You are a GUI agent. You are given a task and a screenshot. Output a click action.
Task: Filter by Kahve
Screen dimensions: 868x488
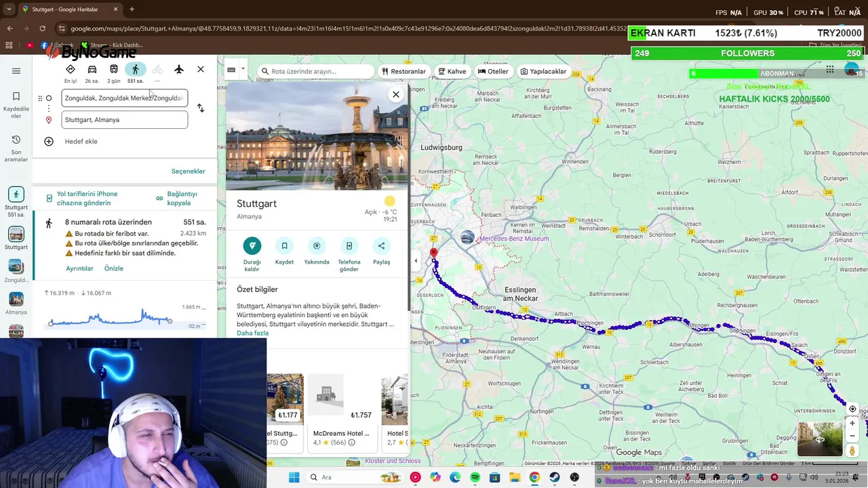coord(452,71)
